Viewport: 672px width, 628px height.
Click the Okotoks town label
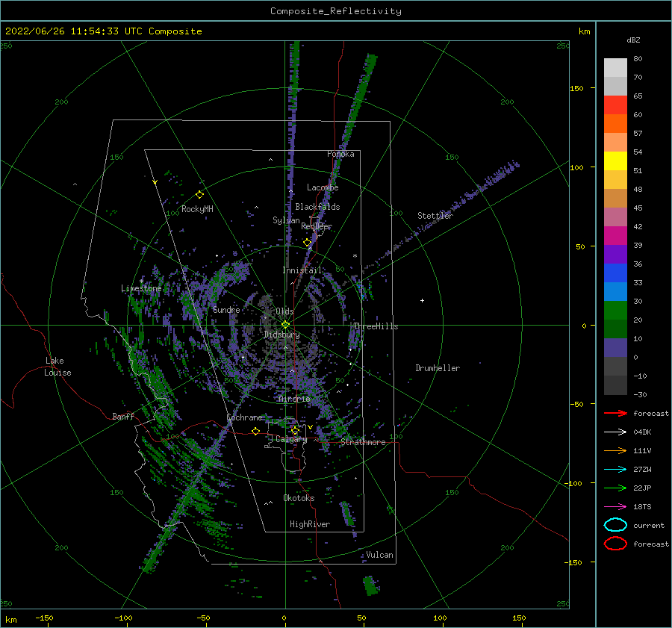[299, 498]
